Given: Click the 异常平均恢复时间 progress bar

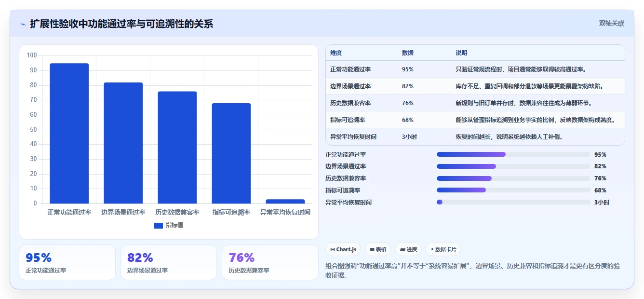Looking at the screenshot, I should [513, 202].
